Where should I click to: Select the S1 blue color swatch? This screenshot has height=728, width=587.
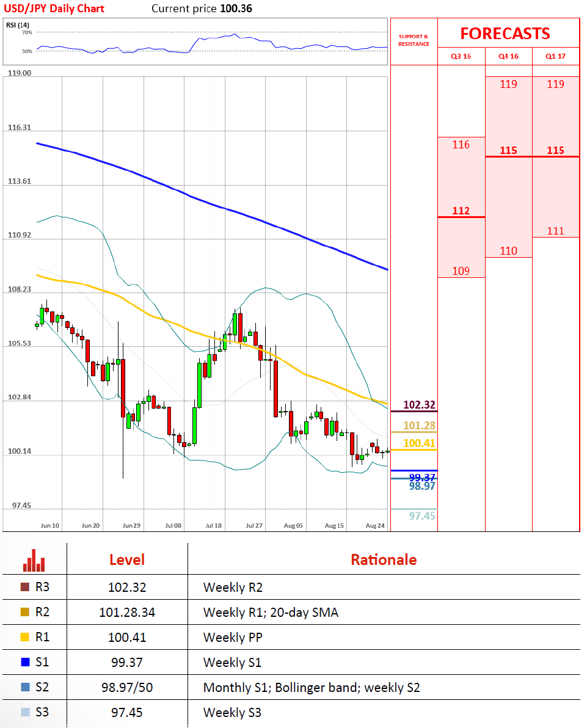[25, 662]
